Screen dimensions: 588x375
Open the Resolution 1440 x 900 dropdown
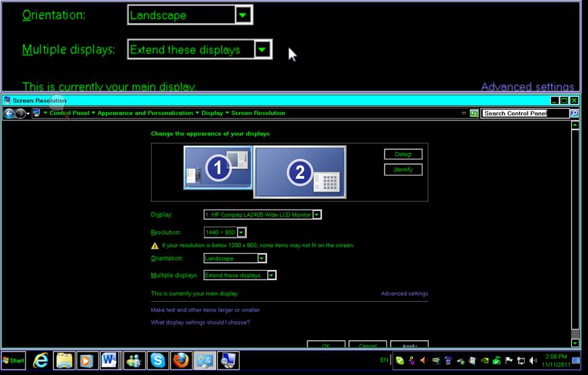tap(225, 233)
